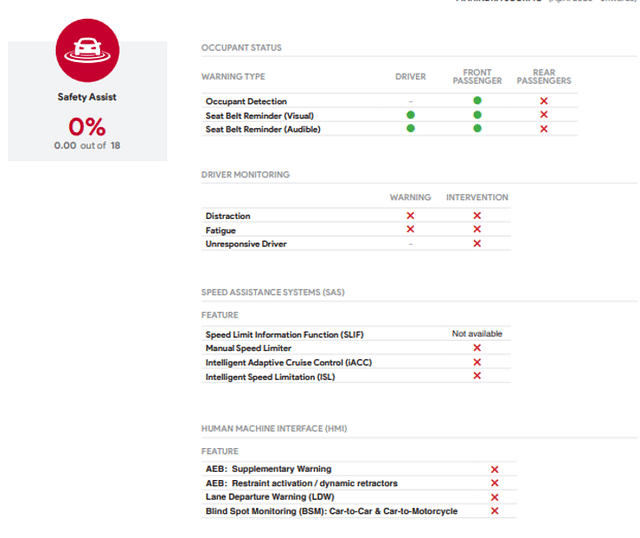Click red X for Occupant Detection rear passengers

(x=544, y=101)
